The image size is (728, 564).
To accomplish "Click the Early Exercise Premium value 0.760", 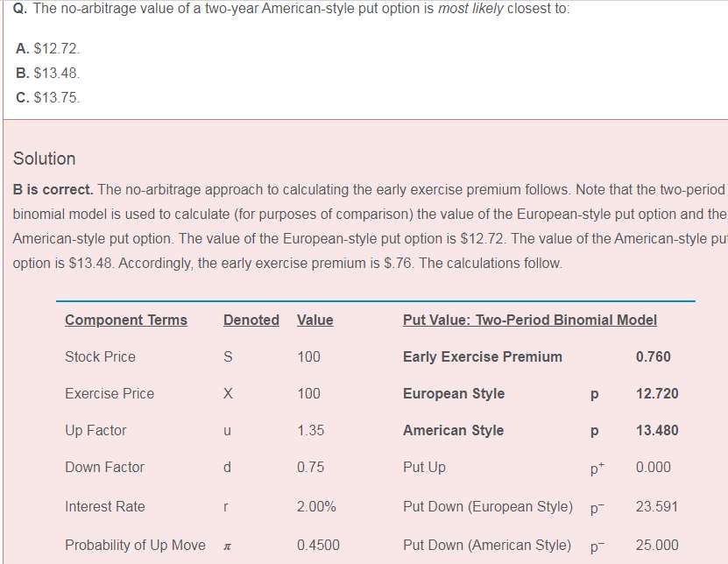I will 654,356.
